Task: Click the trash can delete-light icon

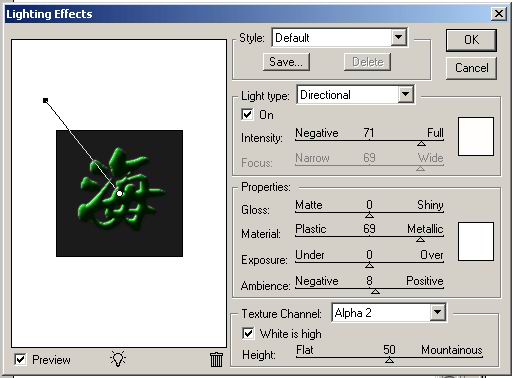Action: (x=216, y=359)
